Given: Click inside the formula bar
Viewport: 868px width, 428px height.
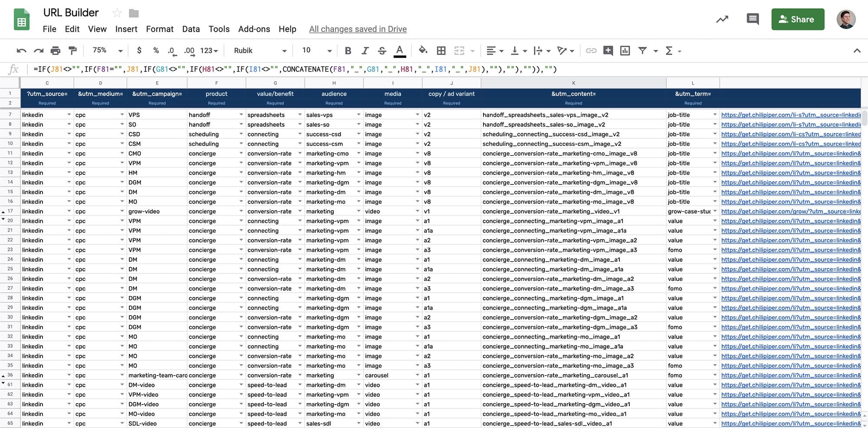Looking at the screenshot, I should 447,69.
